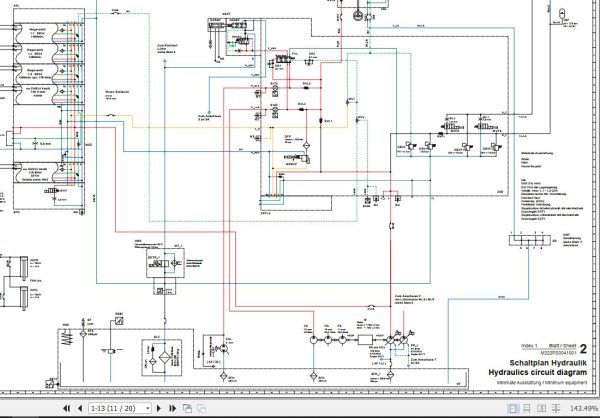Go to the previous page
The width and height of the screenshot is (600, 418).
coord(80,408)
